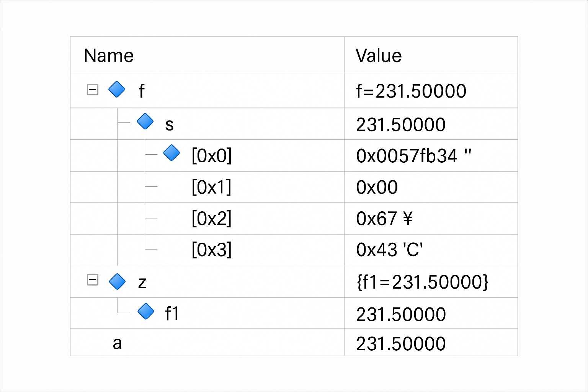Click the blue diamond icon beside [0x0]
The height and width of the screenshot is (392, 588).
[x=171, y=153]
